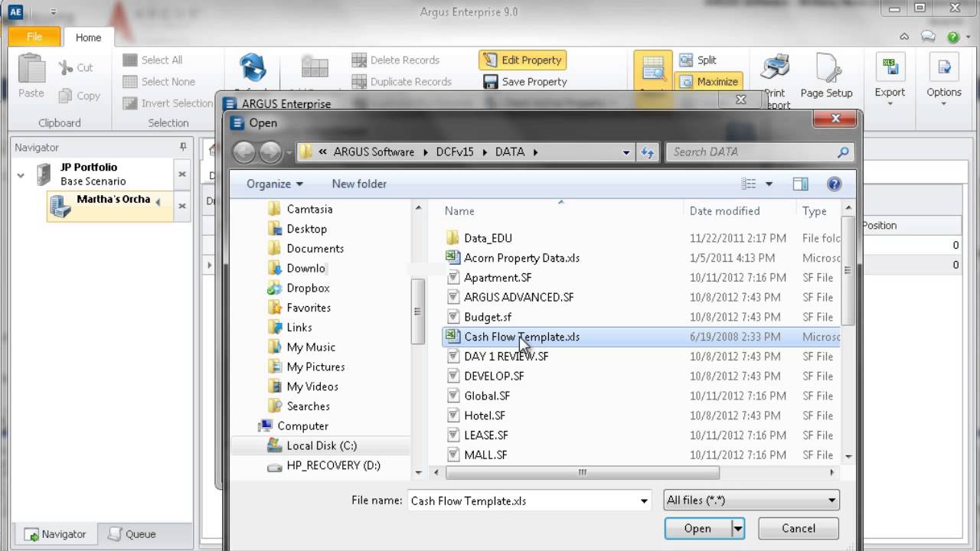Open the Organize menu

(x=274, y=184)
